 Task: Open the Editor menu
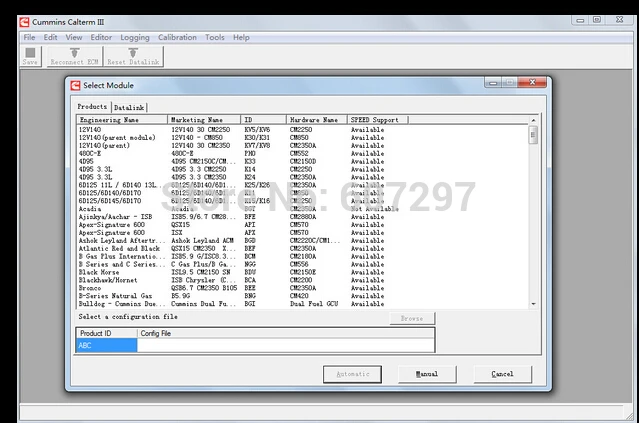tap(101, 37)
